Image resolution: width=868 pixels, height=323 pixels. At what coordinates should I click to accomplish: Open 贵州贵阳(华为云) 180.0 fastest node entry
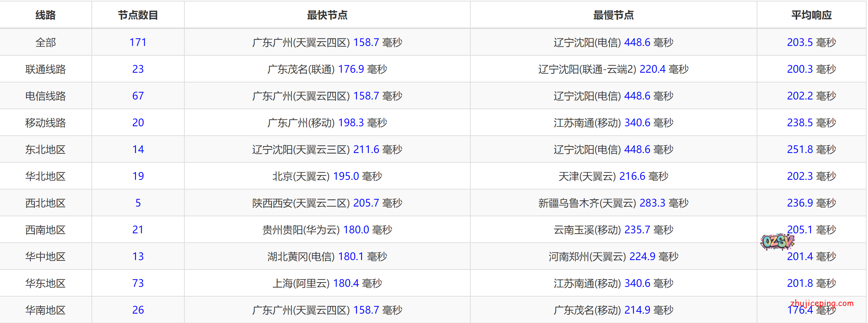(327, 230)
